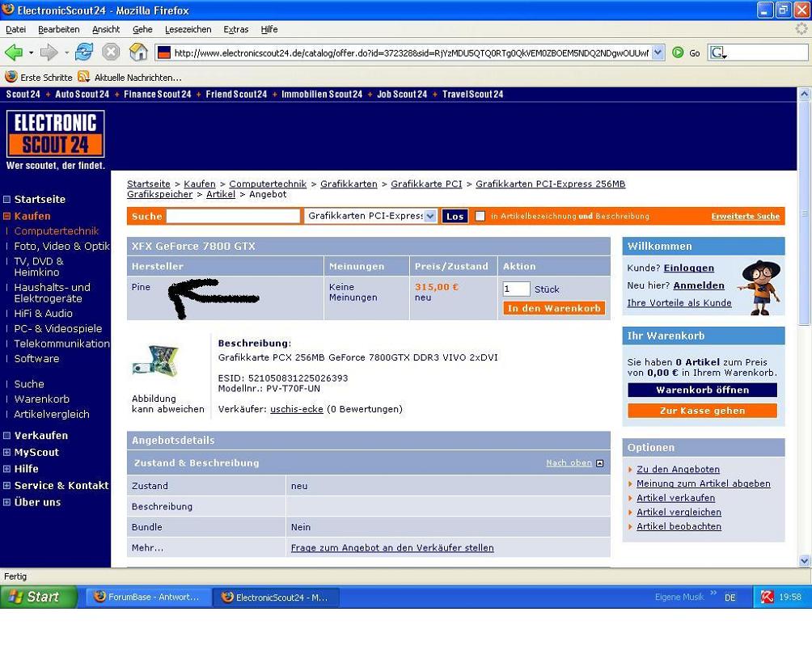
Task: Click Warenkorb öffnen button
Action: (x=702, y=390)
